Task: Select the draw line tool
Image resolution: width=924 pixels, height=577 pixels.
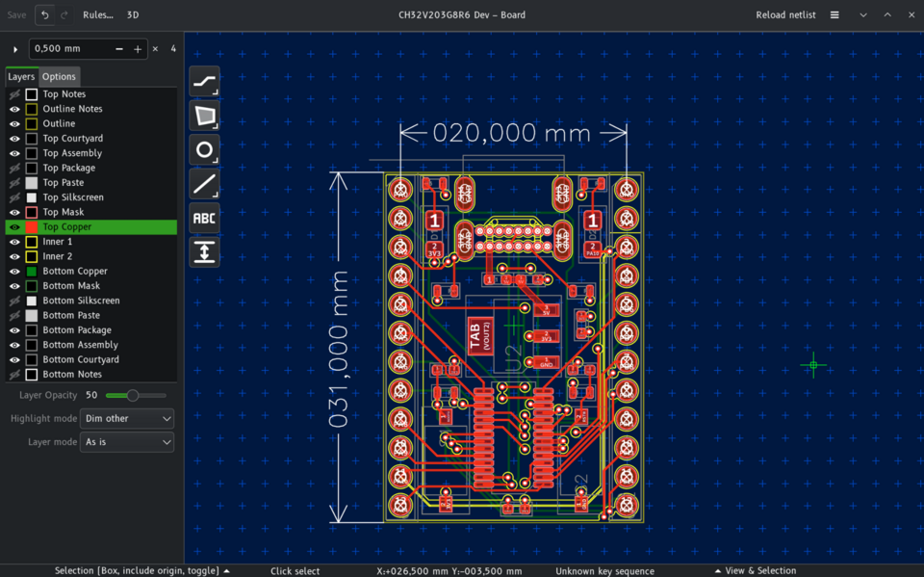Action: coord(204,184)
